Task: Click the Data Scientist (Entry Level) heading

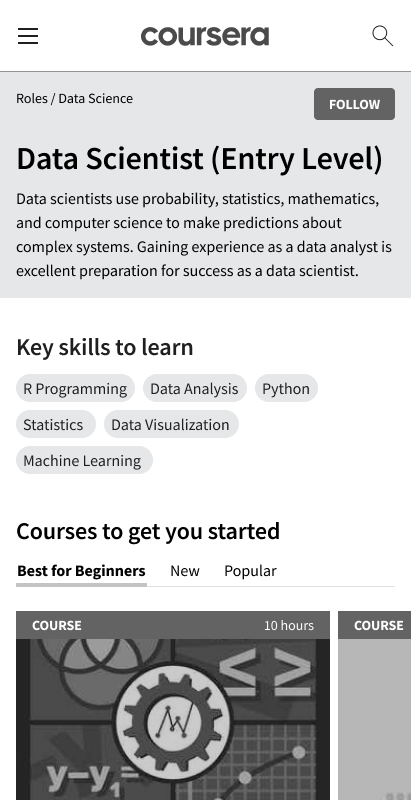Action: 199,159
